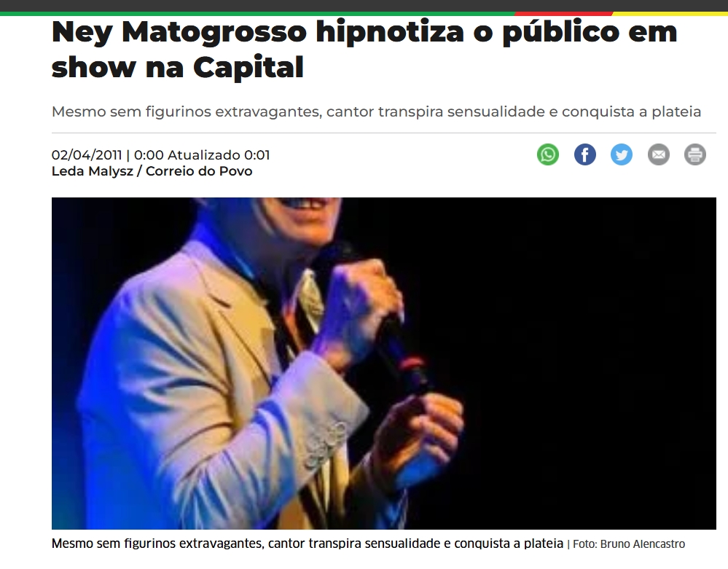Click the divider line under the subtitle
The width and height of the screenshot is (728, 569).
[384, 133]
